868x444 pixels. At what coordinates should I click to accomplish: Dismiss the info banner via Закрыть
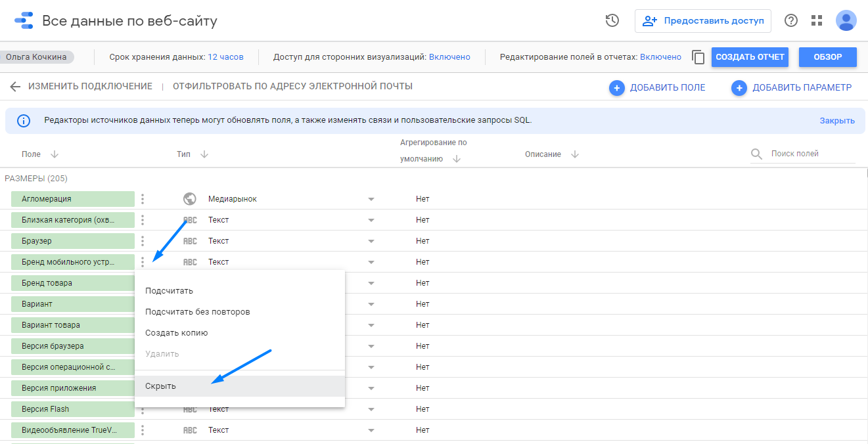(x=836, y=121)
